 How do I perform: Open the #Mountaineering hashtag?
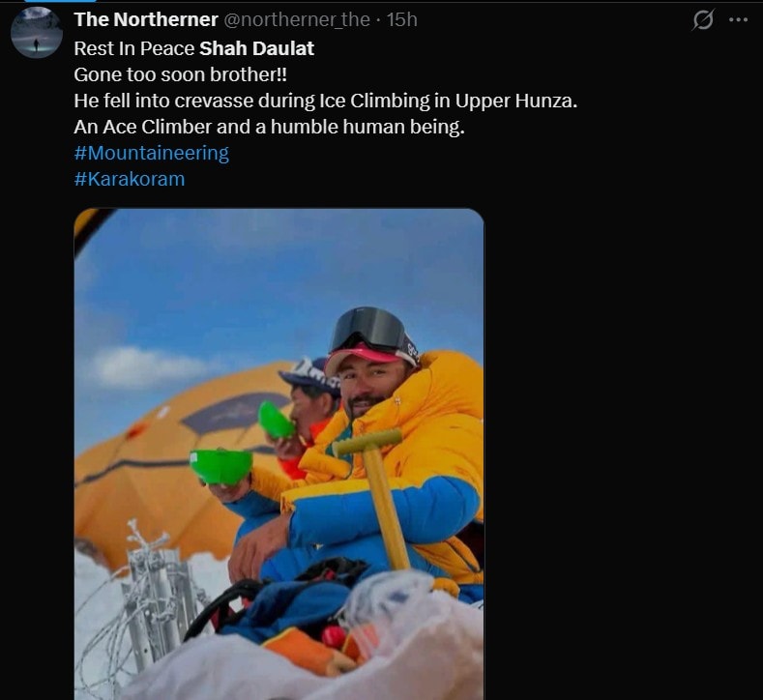click(152, 153)
